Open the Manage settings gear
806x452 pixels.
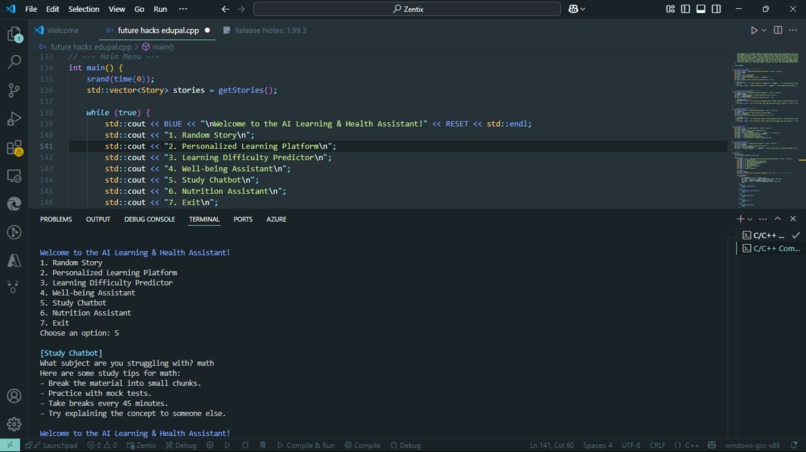pos(14,424)
